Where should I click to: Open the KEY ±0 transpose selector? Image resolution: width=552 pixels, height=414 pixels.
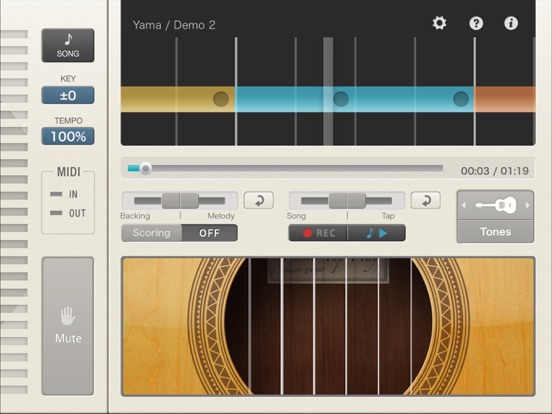[68, 95]
